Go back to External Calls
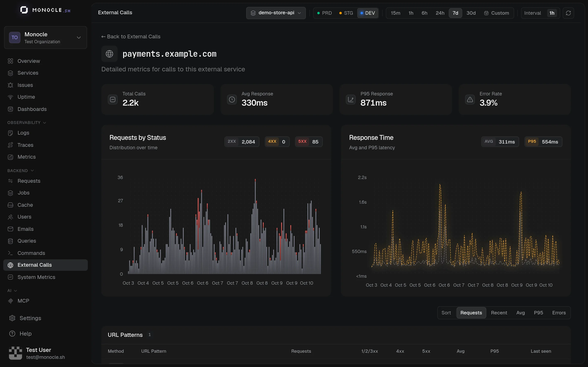The width and height of the screenshot is (588, 367). 131,36
